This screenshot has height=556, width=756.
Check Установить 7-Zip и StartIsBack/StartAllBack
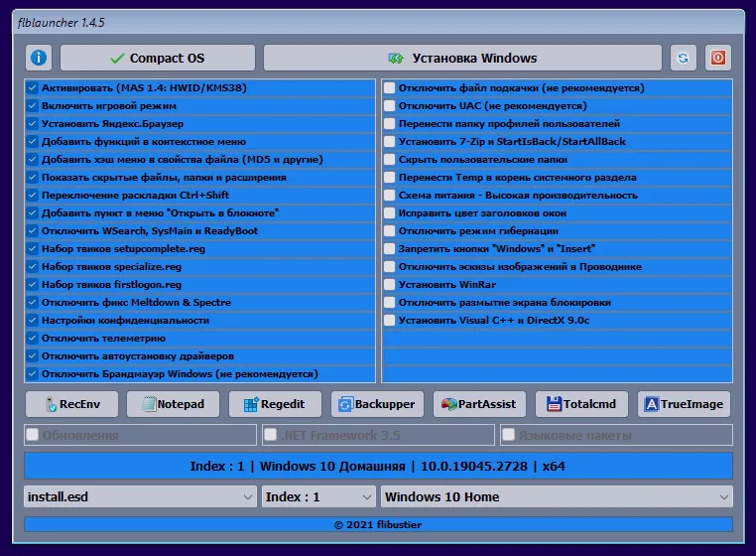pyautogui.click(x=390, y=141)
